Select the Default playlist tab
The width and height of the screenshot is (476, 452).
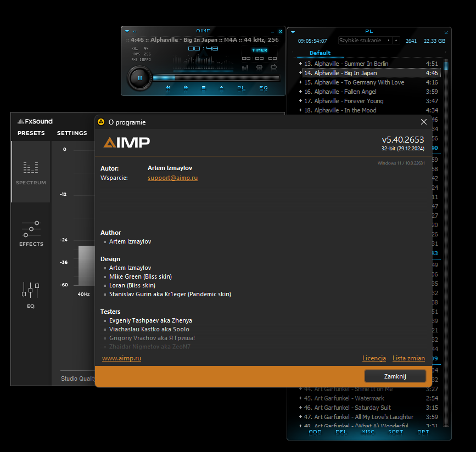click(320, 53)
